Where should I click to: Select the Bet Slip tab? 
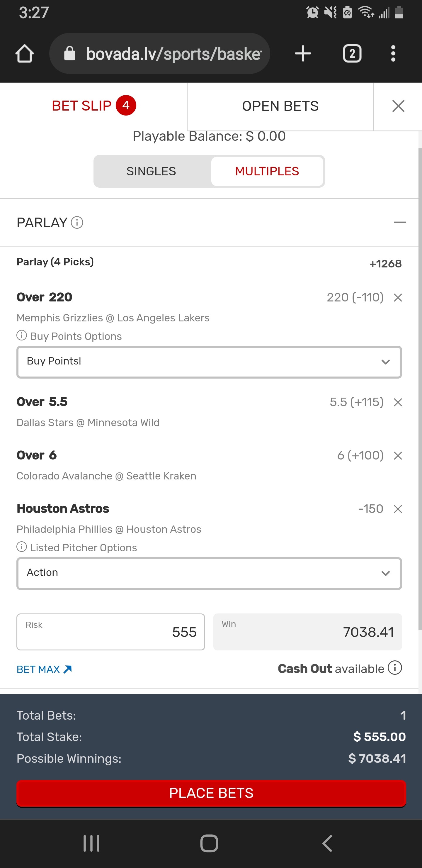(93, 106)
